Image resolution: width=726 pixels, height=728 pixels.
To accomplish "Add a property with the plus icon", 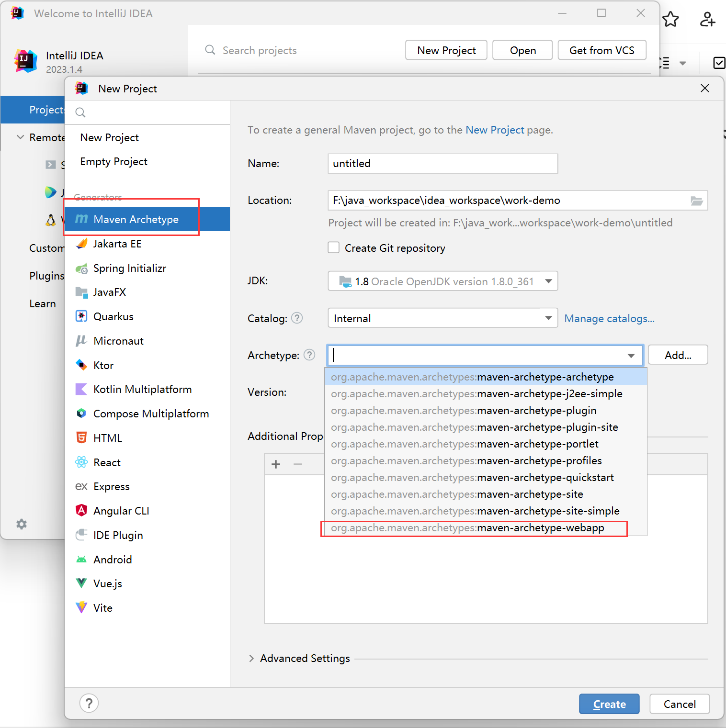I will coord(276,464).
